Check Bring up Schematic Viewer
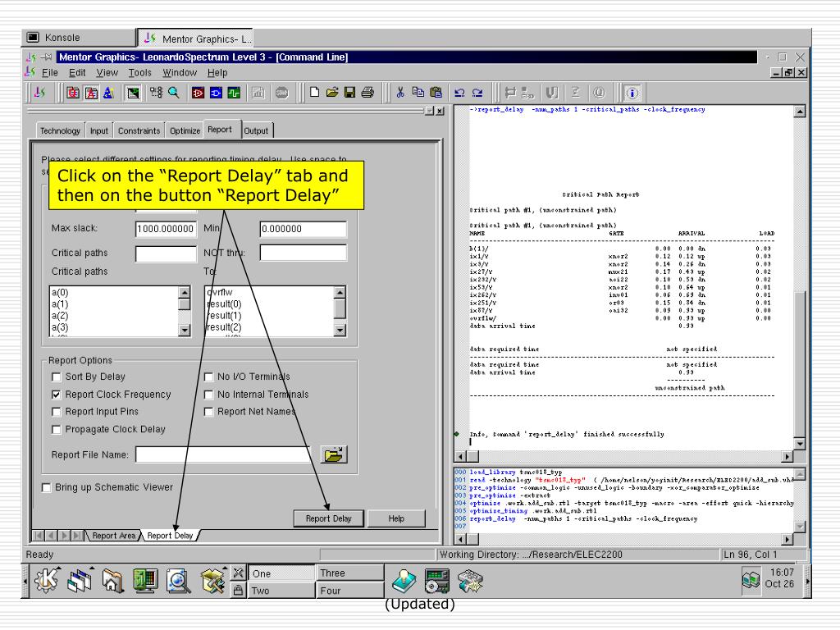 (x=47, y=487)
